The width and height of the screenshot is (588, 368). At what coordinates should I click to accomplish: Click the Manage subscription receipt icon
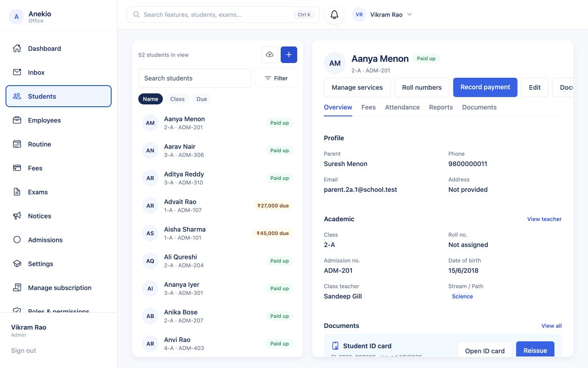click(17, 287)
